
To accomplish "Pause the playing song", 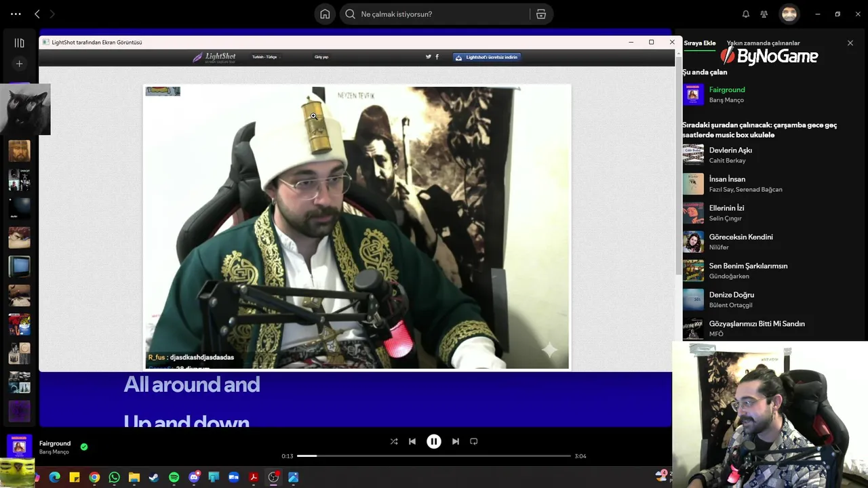I will point(433,441).
